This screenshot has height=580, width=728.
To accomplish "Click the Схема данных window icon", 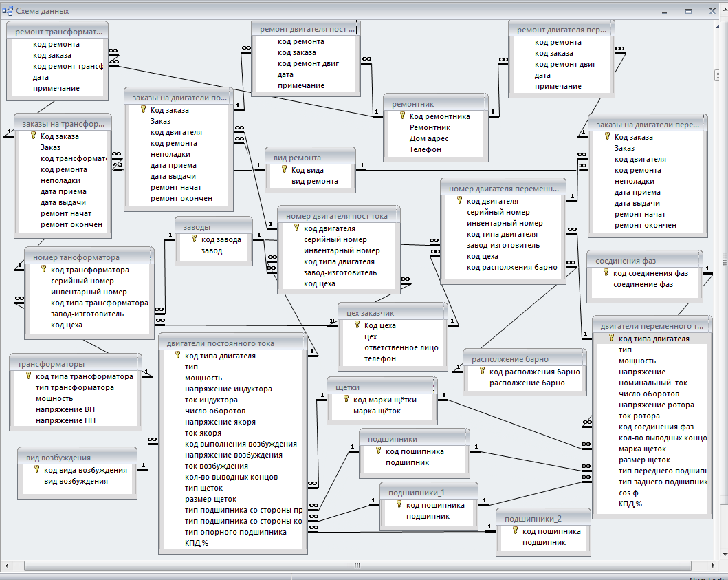I will [8, 11].
